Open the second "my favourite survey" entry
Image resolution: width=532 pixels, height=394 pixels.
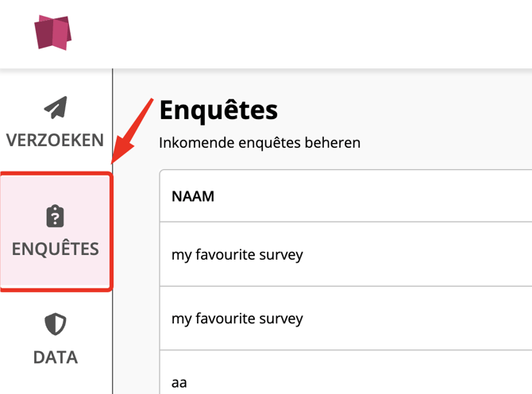(x=237, y=319)
